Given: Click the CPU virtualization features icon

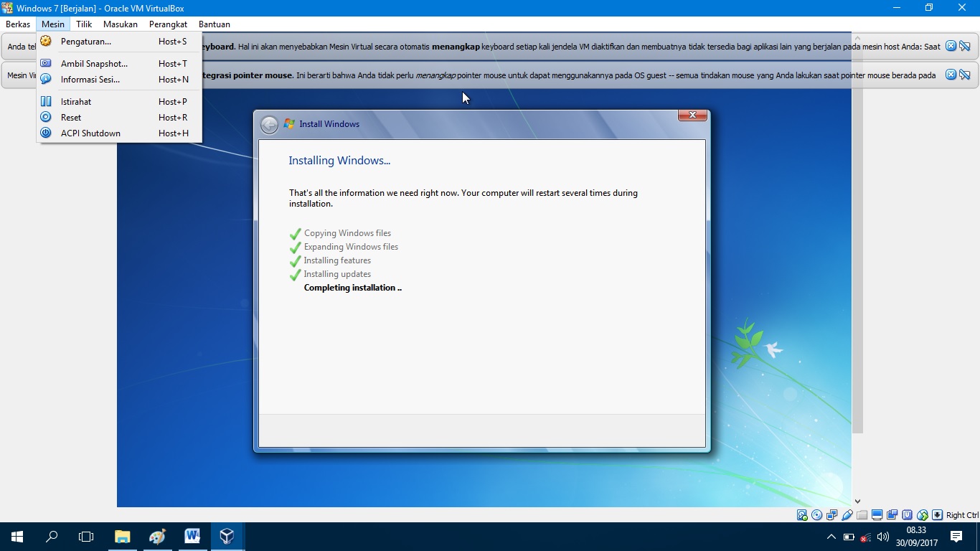Looking at the screenshot, I should pos(907,515).
